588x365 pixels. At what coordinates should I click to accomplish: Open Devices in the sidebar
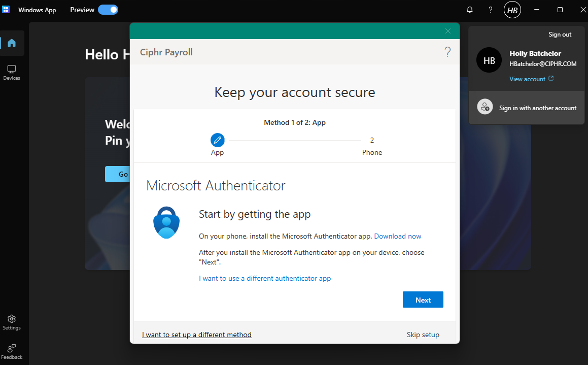(12, 73)
